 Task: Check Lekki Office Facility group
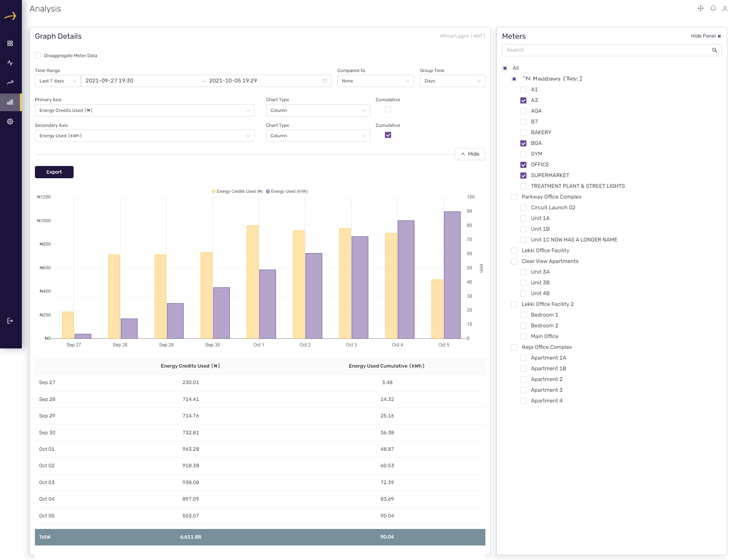pos(514,251)
